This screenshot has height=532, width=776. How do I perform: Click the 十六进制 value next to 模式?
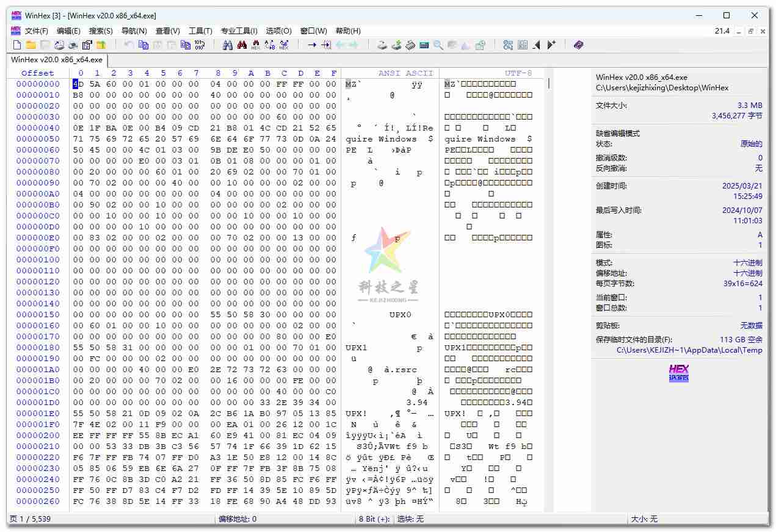747,263
